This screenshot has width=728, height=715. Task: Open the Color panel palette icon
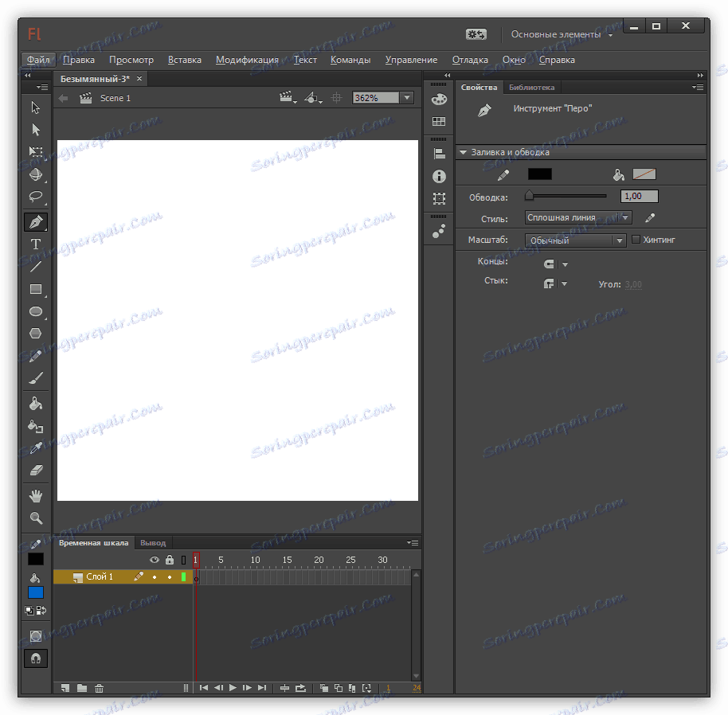[439, 99]
